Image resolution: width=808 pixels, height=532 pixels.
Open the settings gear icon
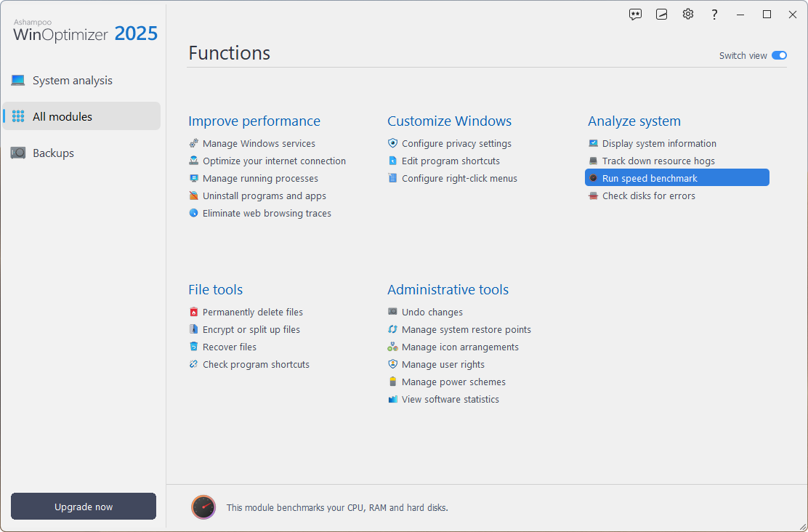(x=688, y=15)
